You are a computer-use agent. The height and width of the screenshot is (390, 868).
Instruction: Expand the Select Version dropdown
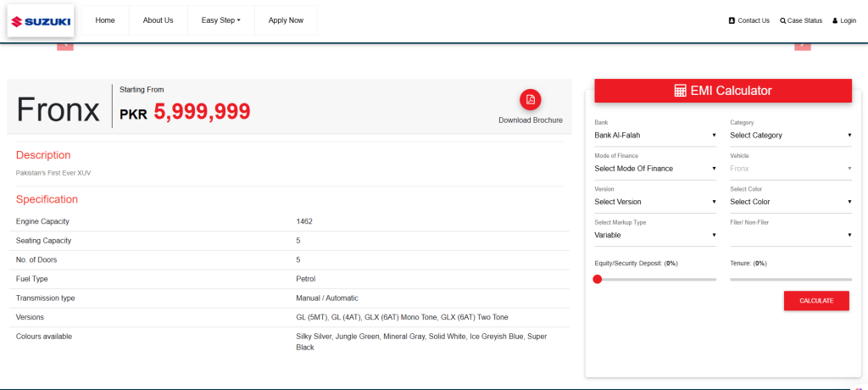655,202
